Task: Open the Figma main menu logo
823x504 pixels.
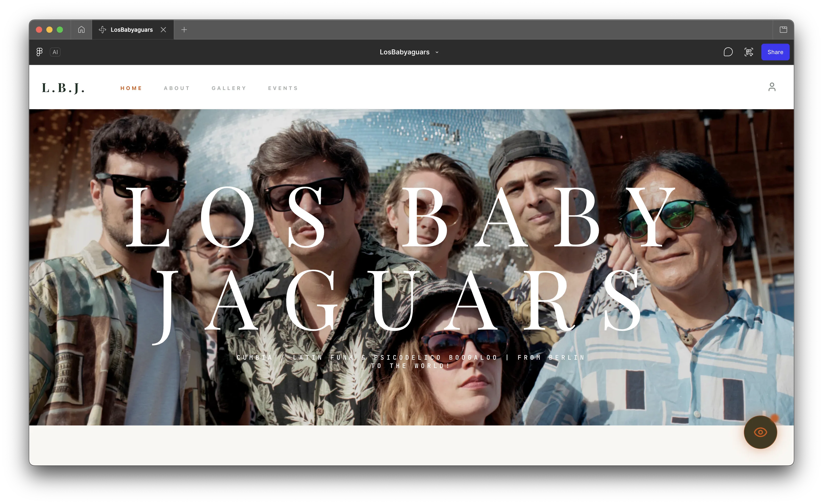Action: (40, 52)
